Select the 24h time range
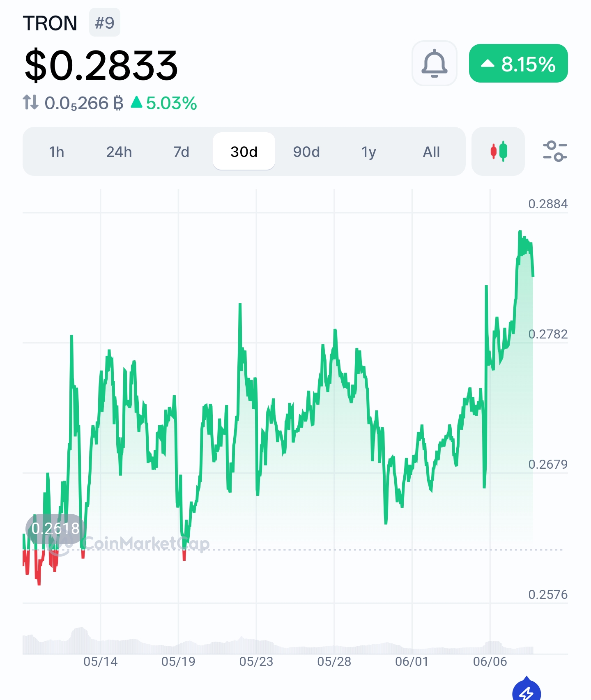The width and height of the screenshot is (591, 700). [x=119, y=152]
